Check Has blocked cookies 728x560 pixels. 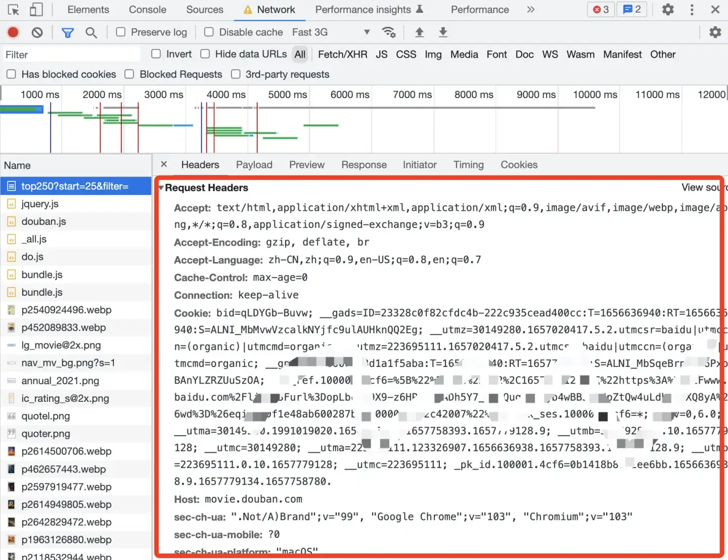point(11,74)
